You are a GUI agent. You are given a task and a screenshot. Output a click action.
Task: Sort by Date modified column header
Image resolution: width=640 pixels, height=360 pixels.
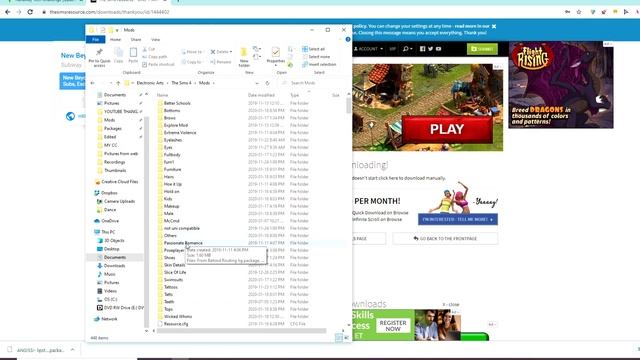click(x=261, y=95)
